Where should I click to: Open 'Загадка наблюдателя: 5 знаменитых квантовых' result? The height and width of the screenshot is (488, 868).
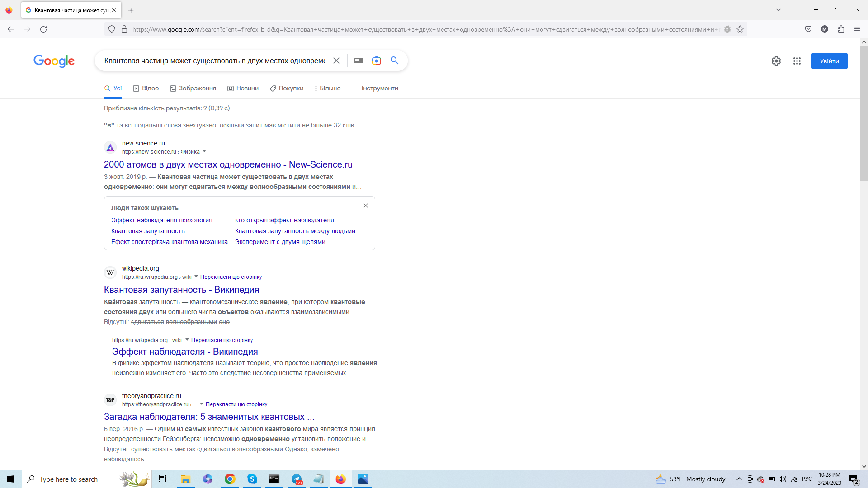tap(209, 417)
